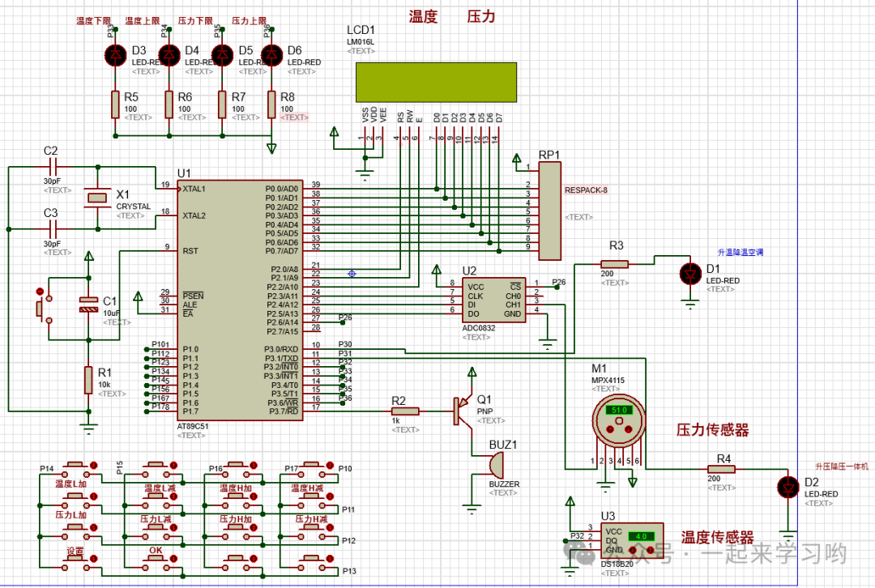Select LED D1 air conditioner indicator
Viewport: 875px width, 588px height.
(690, 274)
